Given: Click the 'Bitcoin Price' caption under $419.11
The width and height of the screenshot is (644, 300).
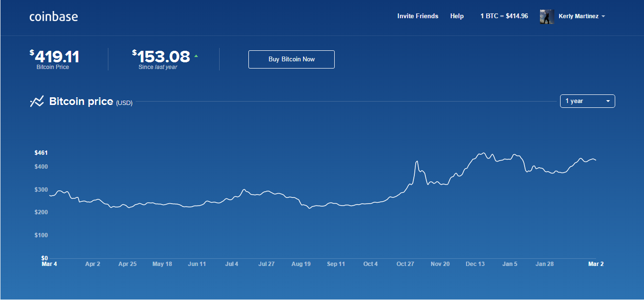Looking at the screenshot, I should pos(53,67).
